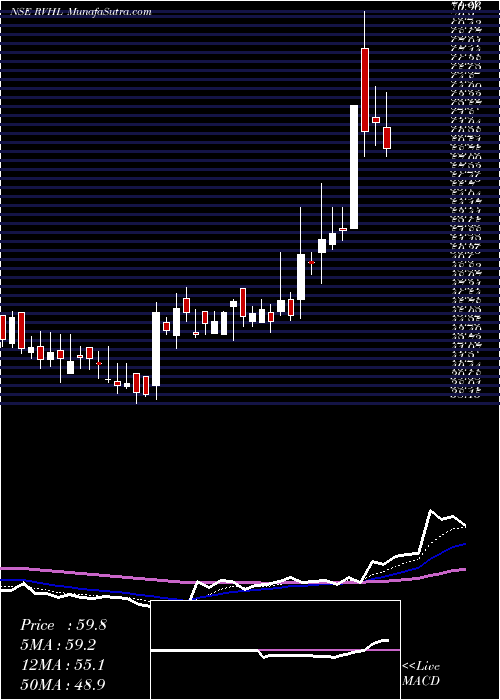This screenshot has height=700, width=500.
Task: Click the Price : 59.8 readout
Action: click(x=63, y=625)
